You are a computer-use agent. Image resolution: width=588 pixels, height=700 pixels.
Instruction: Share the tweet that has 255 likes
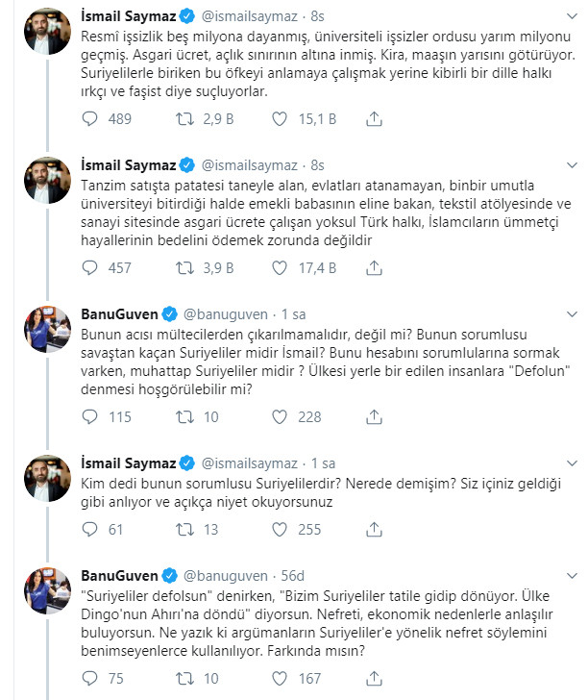point(374,530)
